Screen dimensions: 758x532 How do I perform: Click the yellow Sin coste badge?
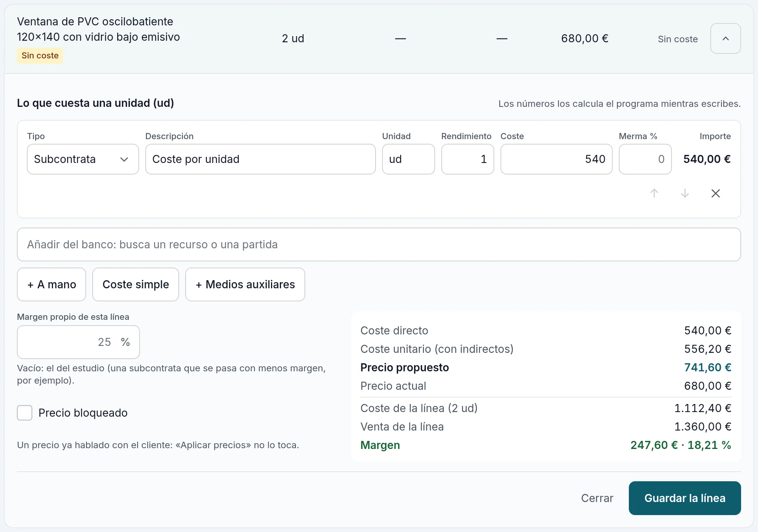click(x=40, y=55)
